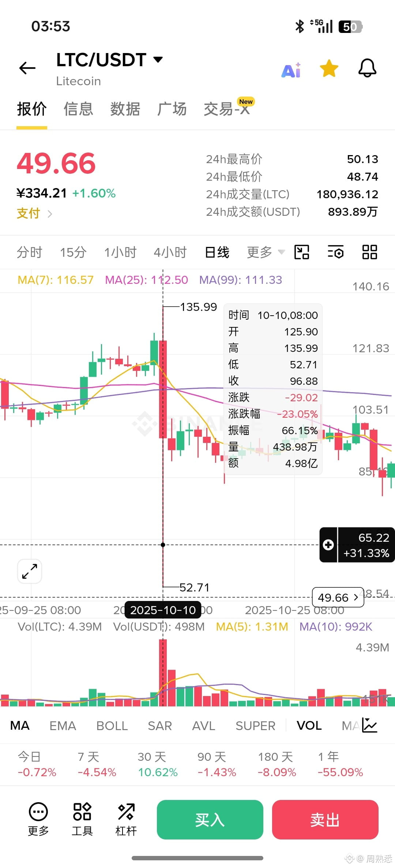Toggle the VOL sub-indicator
The height and width of the screenshot is (868, 395).
[x=309, y=726]
